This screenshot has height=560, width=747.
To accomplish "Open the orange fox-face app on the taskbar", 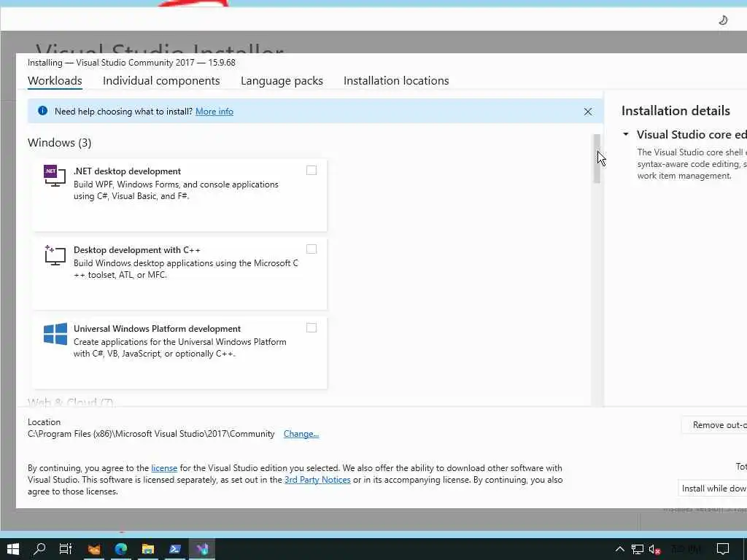I will click(x=94, y=549).
